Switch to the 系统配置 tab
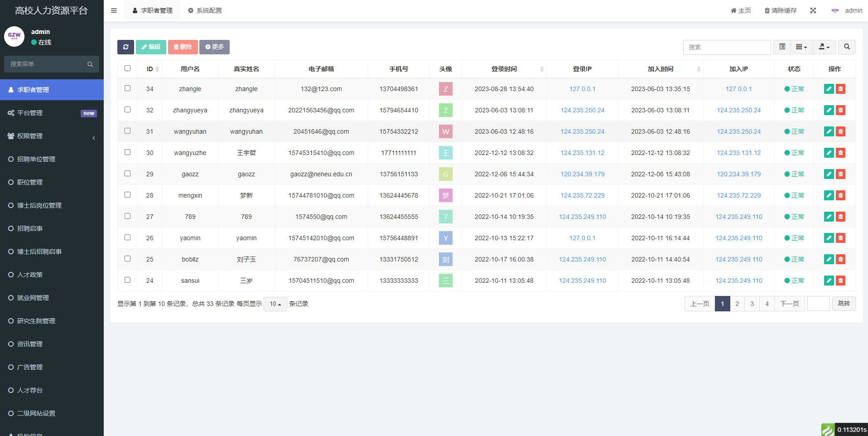Screen dimensions: 868x436 [x=205, y=10]
